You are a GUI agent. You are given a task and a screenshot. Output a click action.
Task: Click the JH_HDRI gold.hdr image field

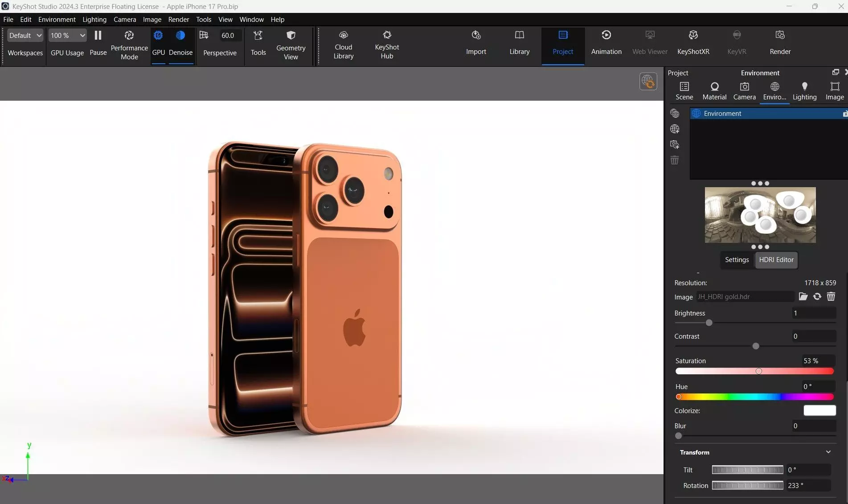click(x=745, y=297)
